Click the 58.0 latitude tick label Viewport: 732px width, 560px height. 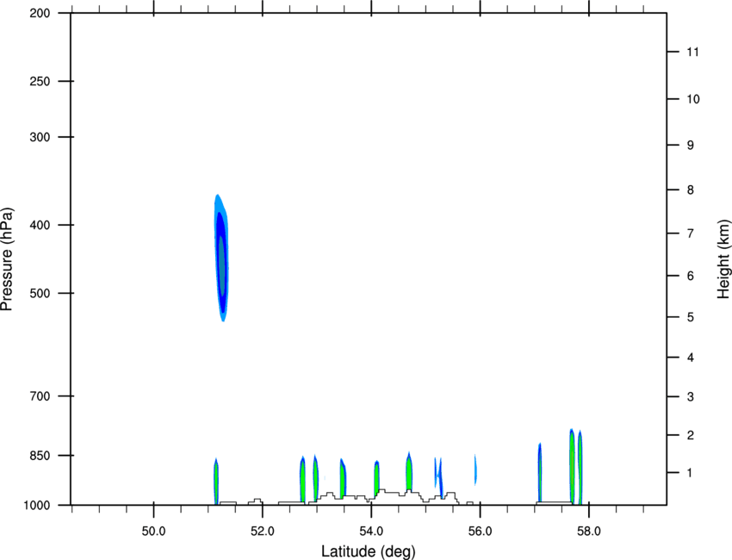[x=589, y=532]
